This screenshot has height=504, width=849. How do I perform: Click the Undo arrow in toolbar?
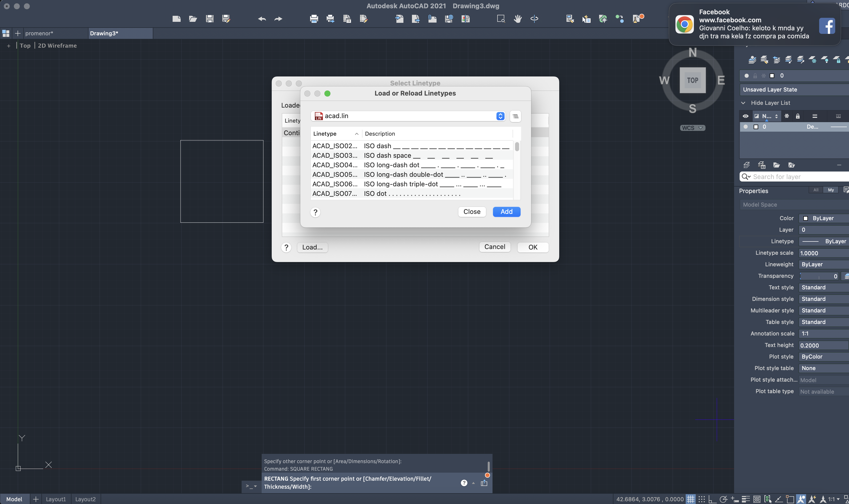click(x=262, y=19)
